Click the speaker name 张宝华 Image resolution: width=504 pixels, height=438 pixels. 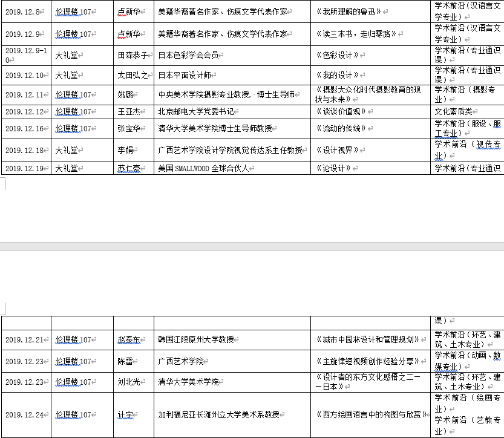click(x=128, y=129)
